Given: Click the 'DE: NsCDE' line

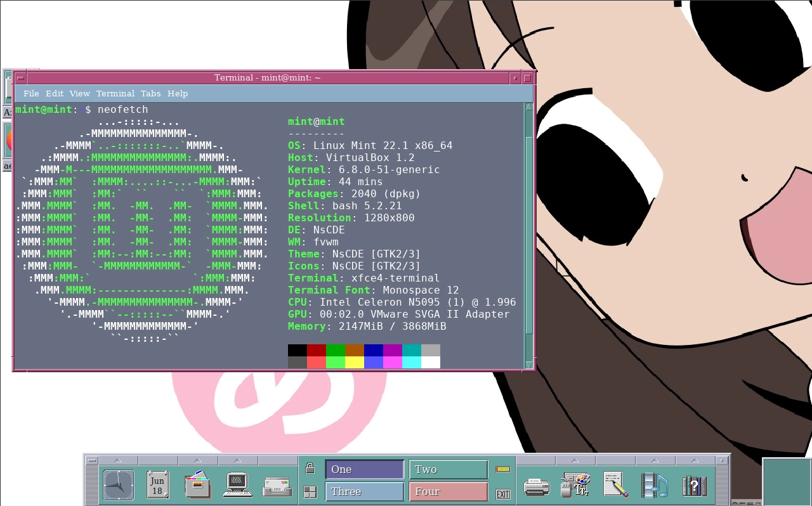Looking at the screenshot, I should point(317,230).
